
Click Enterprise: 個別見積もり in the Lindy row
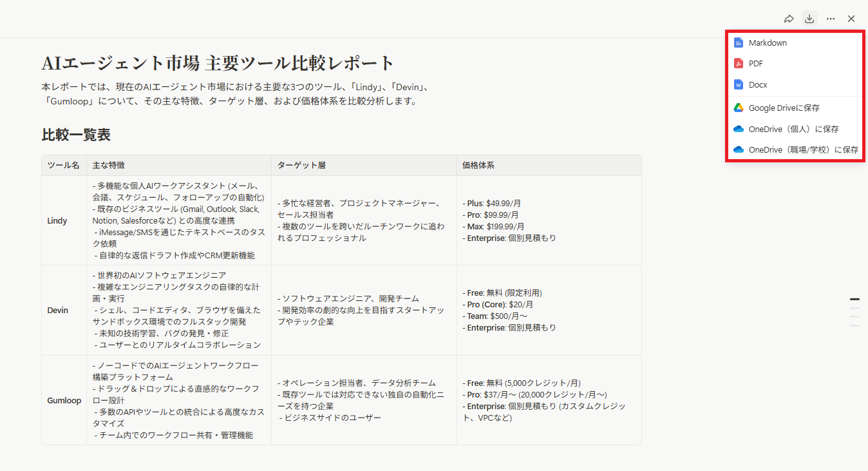coord(509,238)
